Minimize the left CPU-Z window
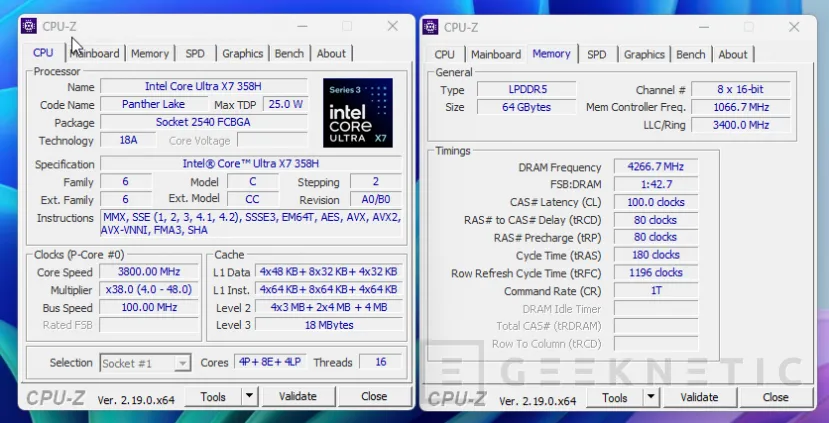This screenshot has width=829, height=423. (302, 26)
